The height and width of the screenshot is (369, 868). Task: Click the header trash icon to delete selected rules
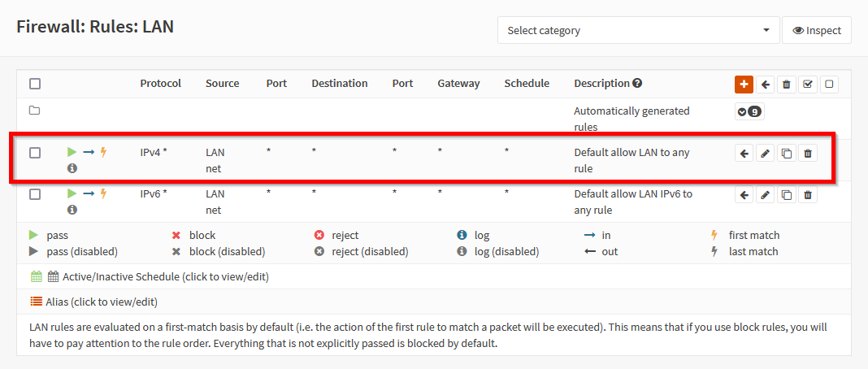coord(787,84)
